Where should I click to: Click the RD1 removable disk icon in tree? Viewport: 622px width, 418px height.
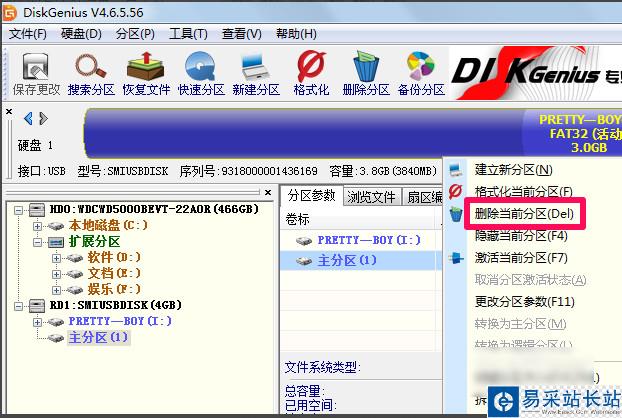(x=37, y=305)
